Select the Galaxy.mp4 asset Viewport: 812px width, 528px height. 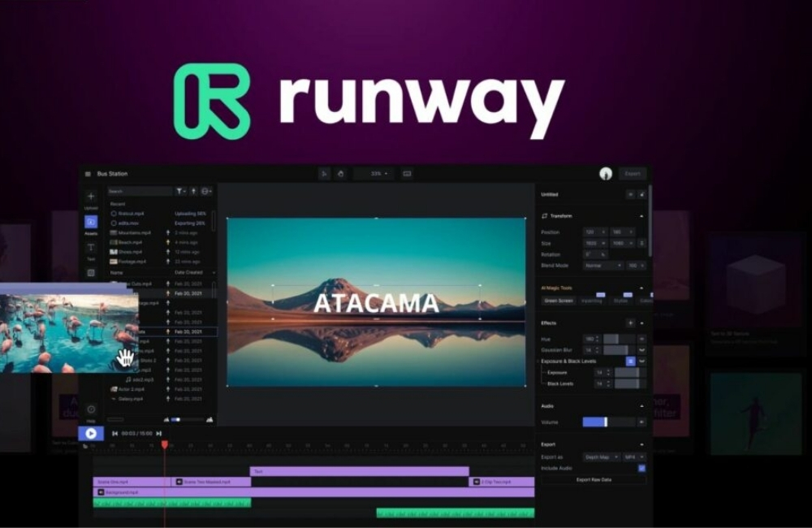coord(156,399)
